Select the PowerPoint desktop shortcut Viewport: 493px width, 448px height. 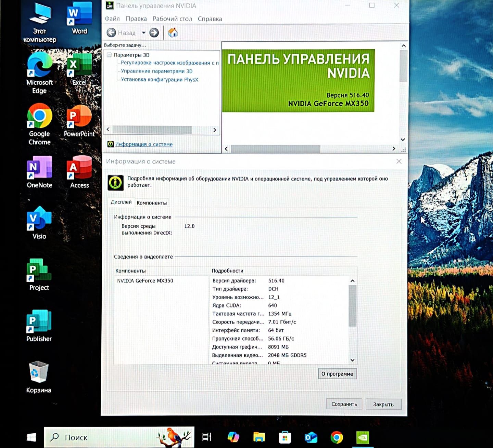tap(79, 121)
